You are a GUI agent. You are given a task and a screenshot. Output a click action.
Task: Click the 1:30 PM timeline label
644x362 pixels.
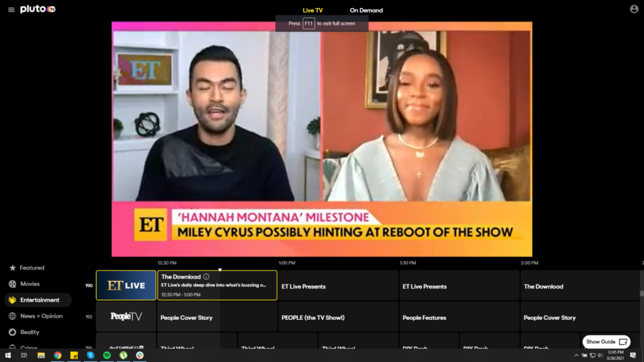(408, 263)
